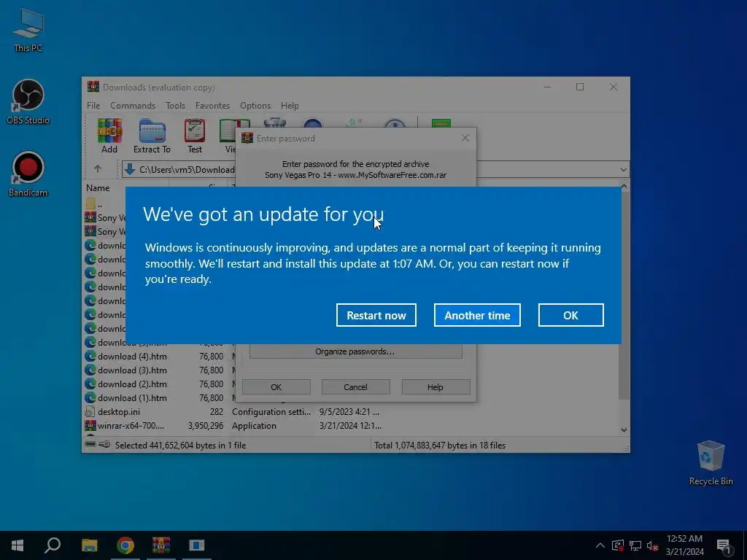This screenshot has width=747, height=560.
Task: Click Restart now in update dialog
Action: (376, 315)
